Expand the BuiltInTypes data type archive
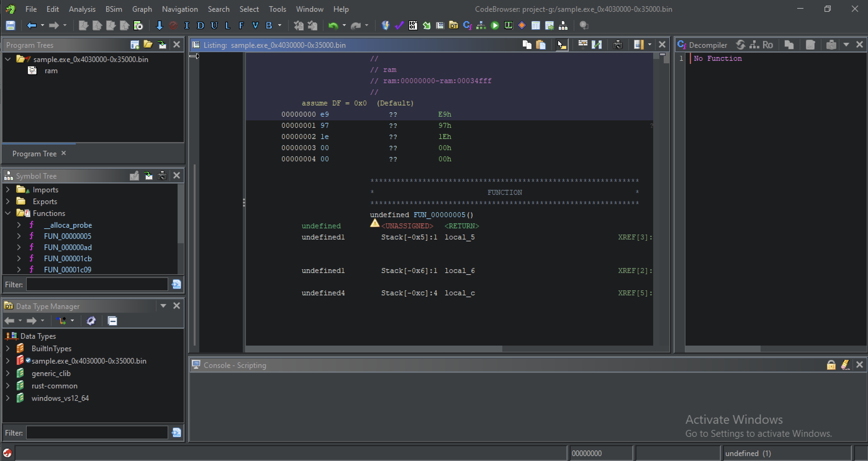 [x=8, y=348]
